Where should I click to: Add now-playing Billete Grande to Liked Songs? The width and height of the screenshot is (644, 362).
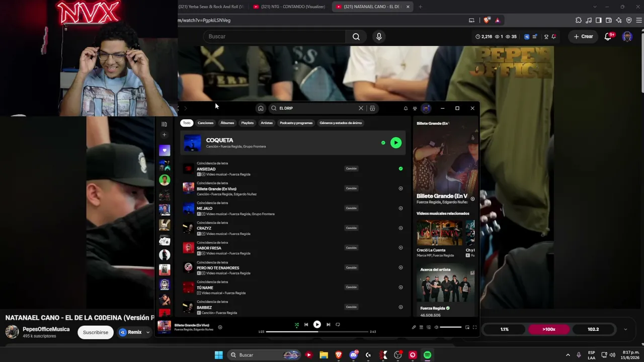click(x=220, y=327)
